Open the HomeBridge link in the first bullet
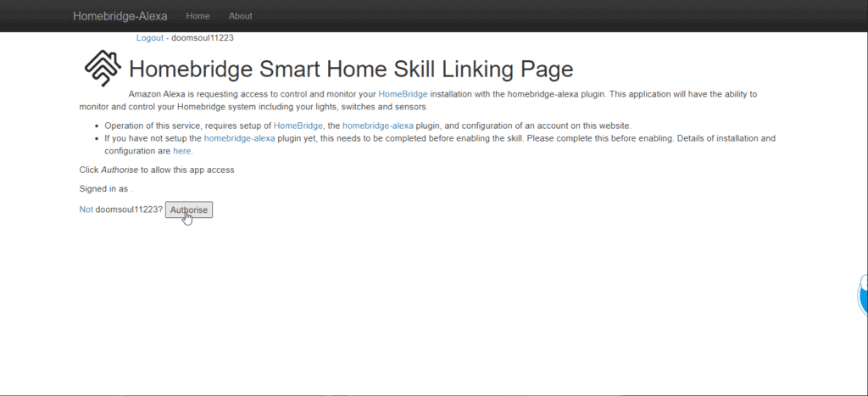 (x=298, y=125)
